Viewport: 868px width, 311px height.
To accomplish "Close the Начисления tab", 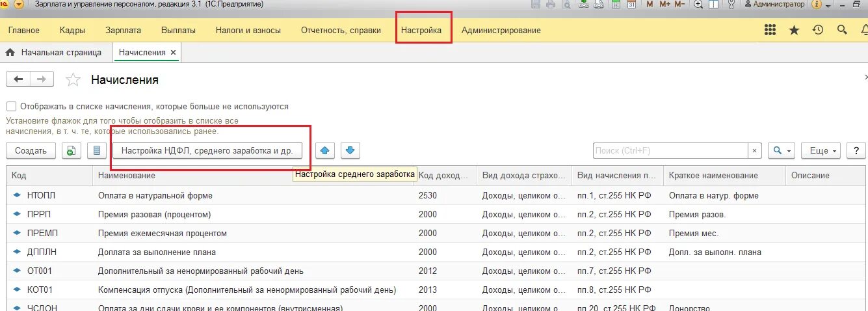I will (173, 52).
